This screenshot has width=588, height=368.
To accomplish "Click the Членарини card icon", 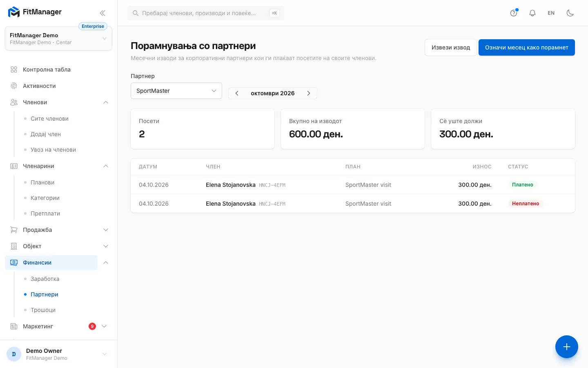I will pos(14,166).
